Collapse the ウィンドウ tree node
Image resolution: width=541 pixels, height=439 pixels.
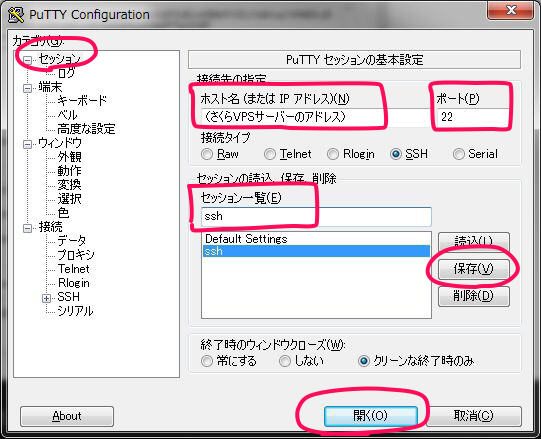[27, 144]
